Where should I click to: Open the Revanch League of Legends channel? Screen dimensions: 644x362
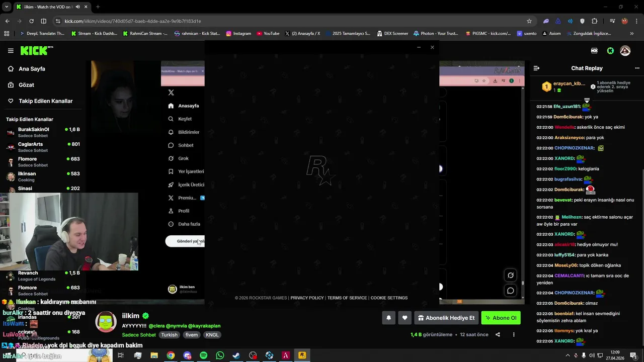(43, 276)
